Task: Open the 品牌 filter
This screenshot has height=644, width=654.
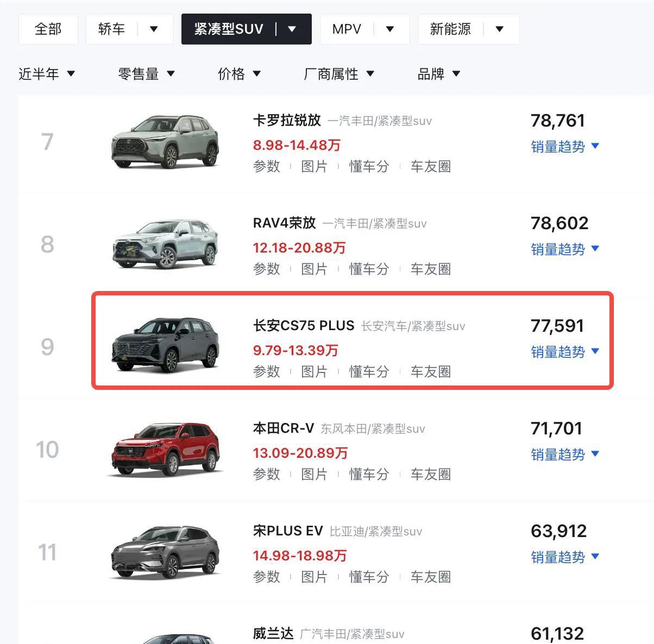Action: (x=439, y=74)
